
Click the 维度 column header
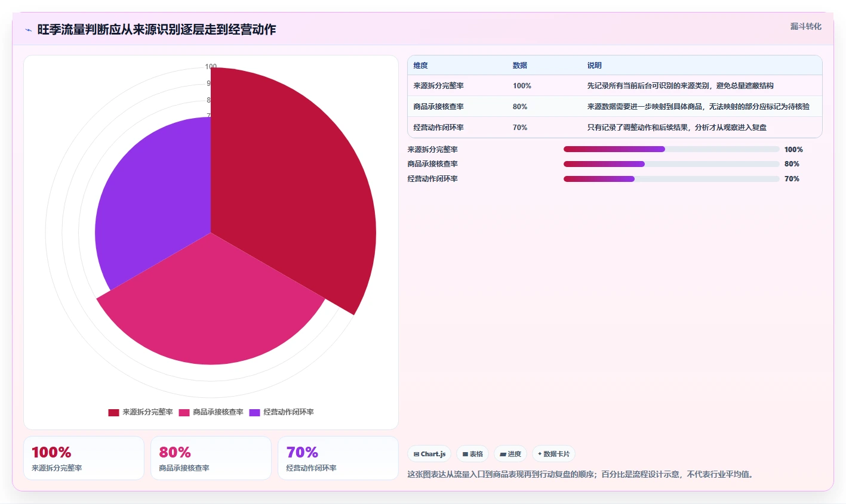(421, 66)
